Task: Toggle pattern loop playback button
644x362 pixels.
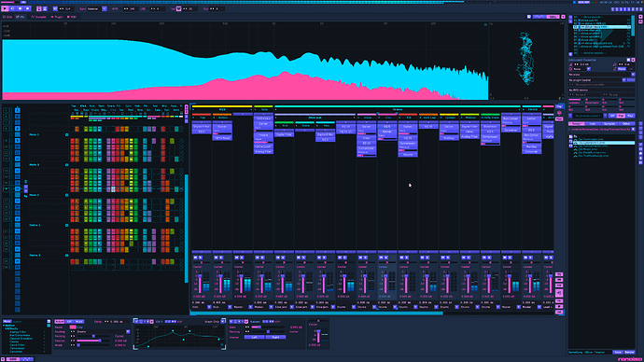Action: [13, 8]
